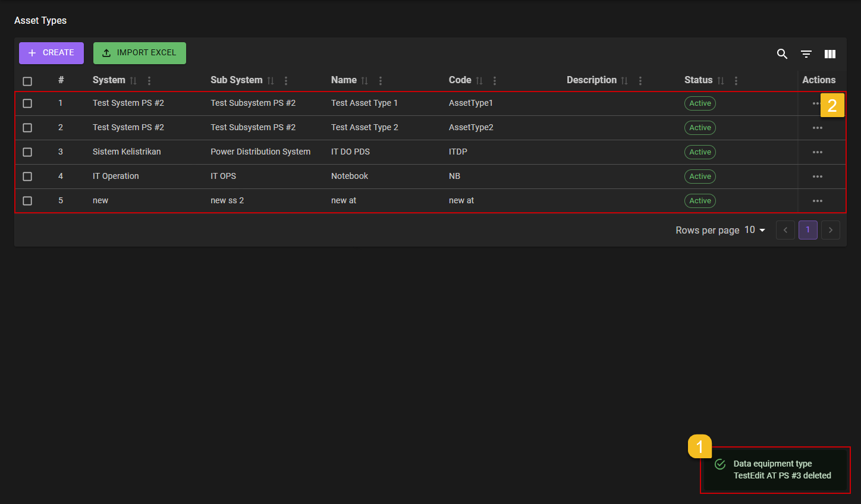The width and height of the screenshot is (861, 504).
Task: Toggle the select-all header checkbox
Action: [27, 81]
